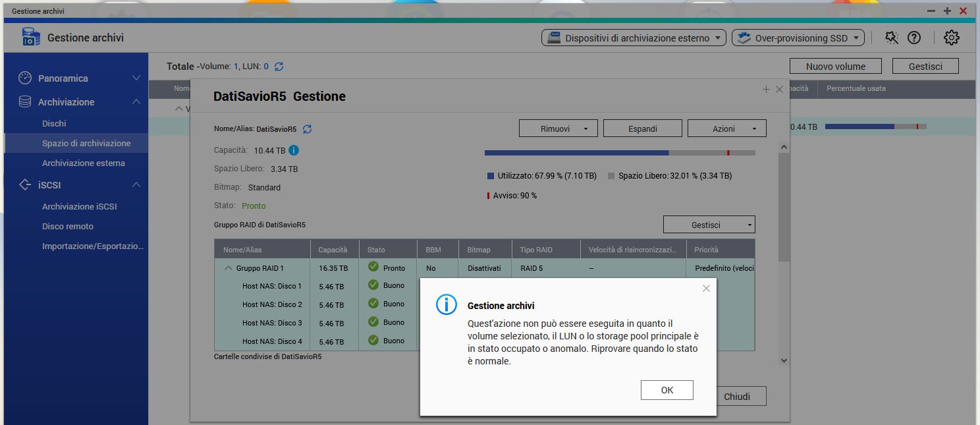Screen dimensions: 980x425
Task: Open the Rimuovi dropdown button
Action: tap(558, 128)
